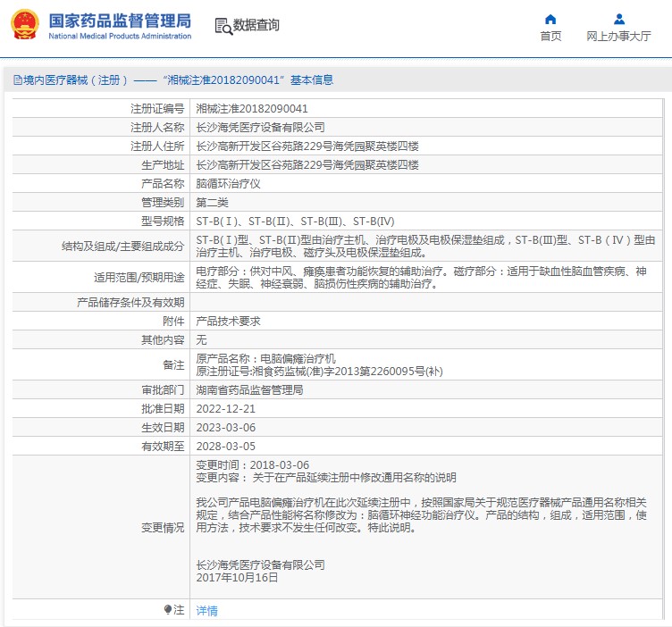672x627 pixels.
Task: Open the 详情 details link
Action: click(x=206, y=611)
